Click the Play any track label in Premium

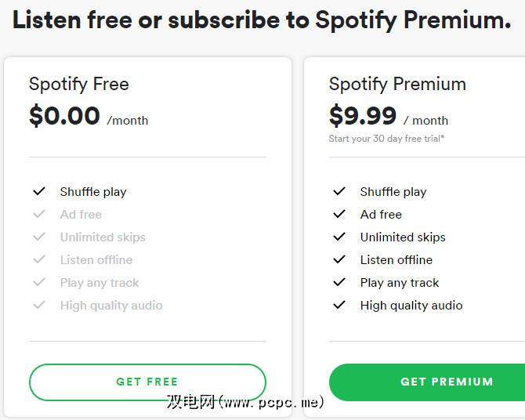pyautogui.click(x=400, y=282)
